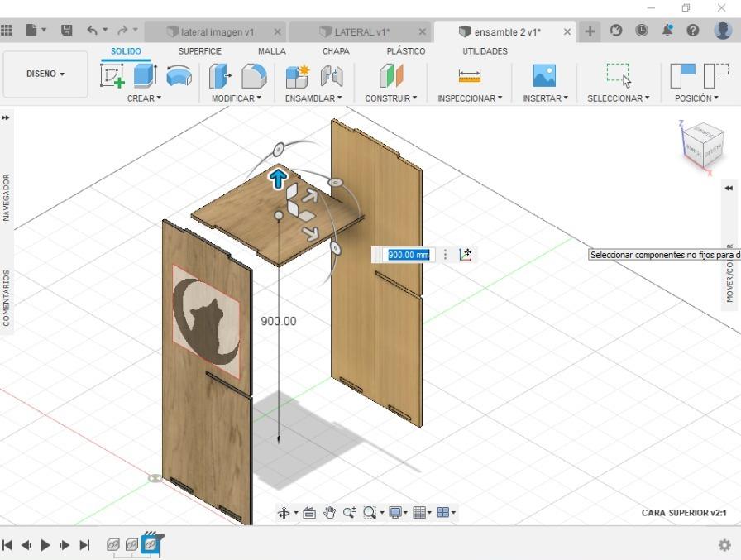Switch to the SUPERFICIE tab
The height and width of the screenshot is (560, 741).
200,51
